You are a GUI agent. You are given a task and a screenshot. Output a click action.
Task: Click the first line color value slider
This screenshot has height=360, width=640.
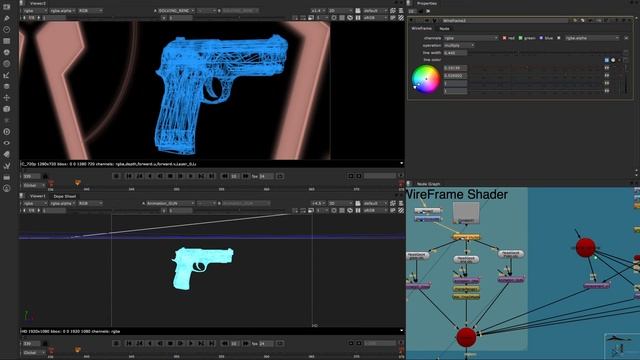535,68
